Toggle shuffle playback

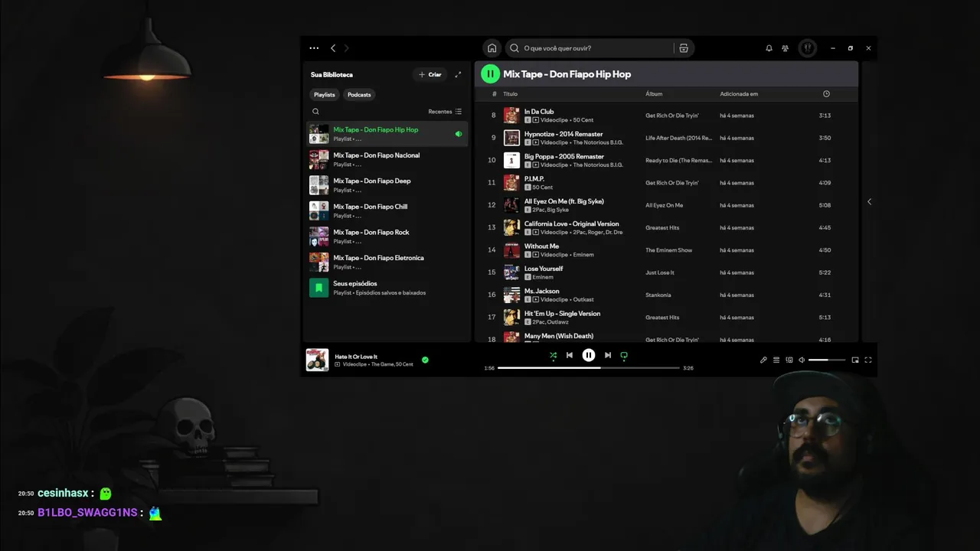point(553,355)
